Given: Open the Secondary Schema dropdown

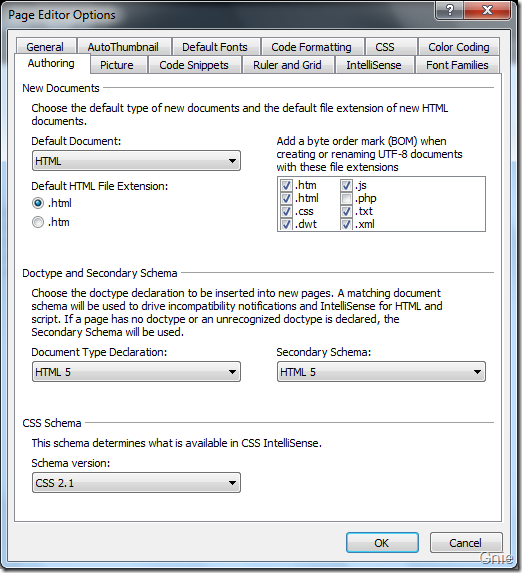Looking at the screenshot, I should 381,372.
